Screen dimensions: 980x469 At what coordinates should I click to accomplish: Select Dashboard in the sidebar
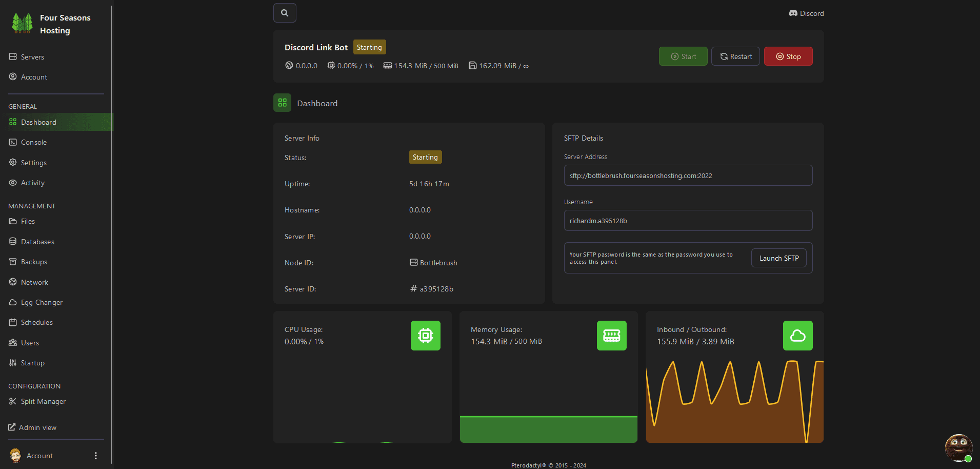point(56,122)
